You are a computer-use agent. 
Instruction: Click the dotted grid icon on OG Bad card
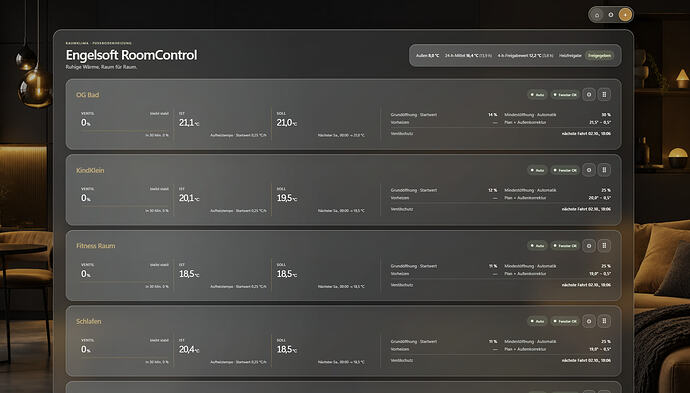pyautogui.click(x=604, y=95)
